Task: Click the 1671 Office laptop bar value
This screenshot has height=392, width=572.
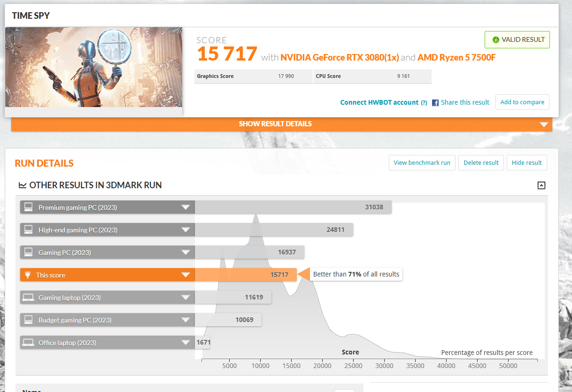Action: (x=203, y=342)
